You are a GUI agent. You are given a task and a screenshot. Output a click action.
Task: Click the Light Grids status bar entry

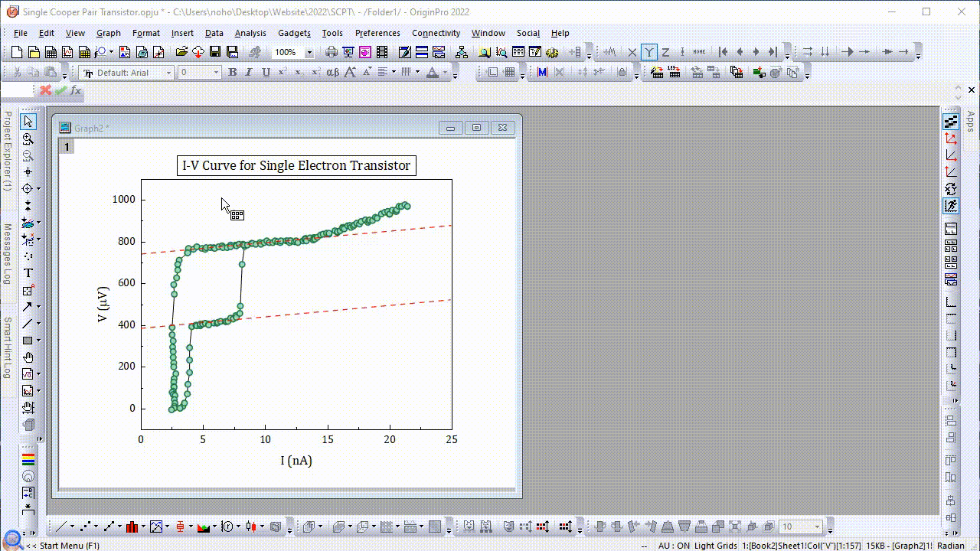716,546
